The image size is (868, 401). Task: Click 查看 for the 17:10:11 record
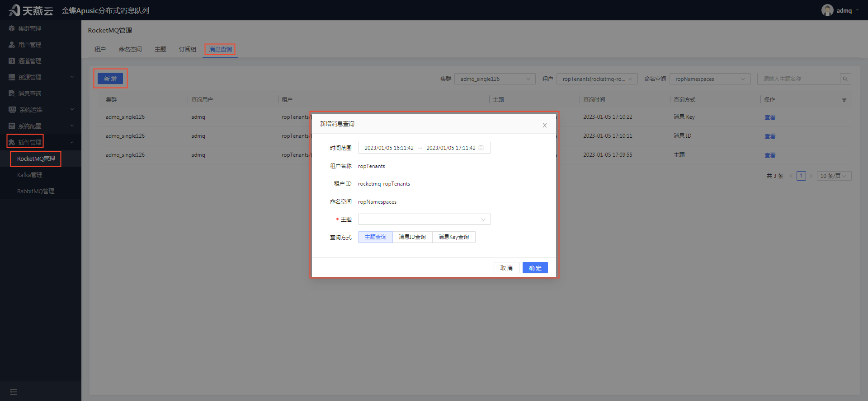770,136
